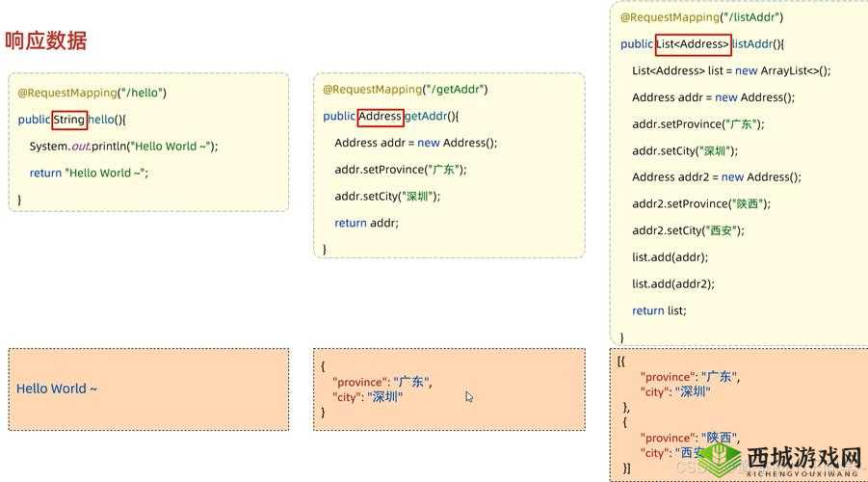Click the return addr; statement
This screenshot has width=868, height=482.
click(x=366, y=223)
